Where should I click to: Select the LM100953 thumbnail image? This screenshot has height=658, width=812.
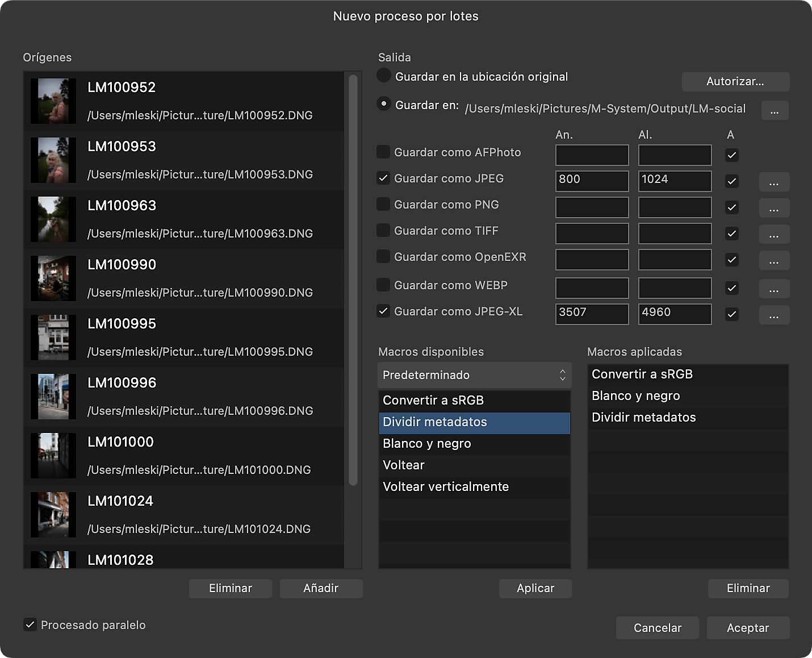pos(53,160)
